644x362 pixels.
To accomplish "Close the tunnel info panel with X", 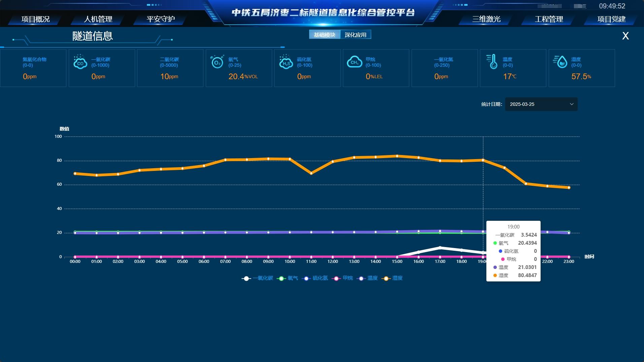I will click(625, 36).
